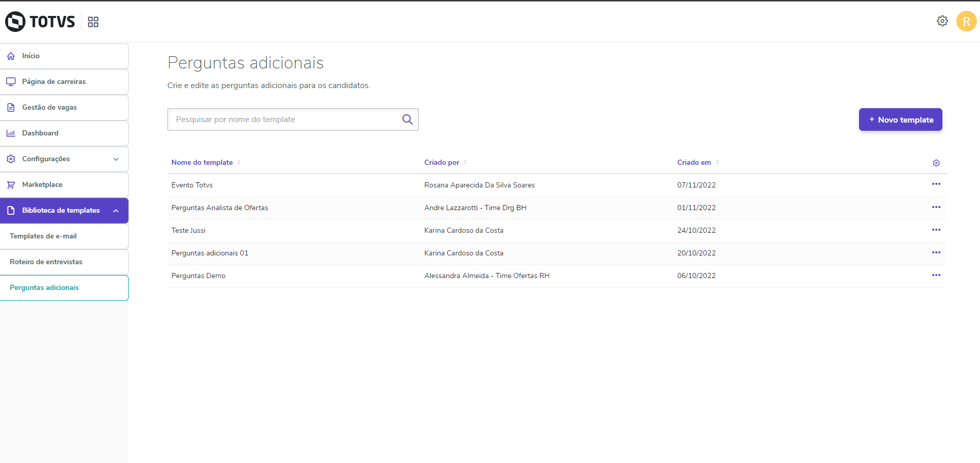The width and height of the screenshot is (980, 463).
Task: Click date 06/10/2022
Action: point(696,276)
